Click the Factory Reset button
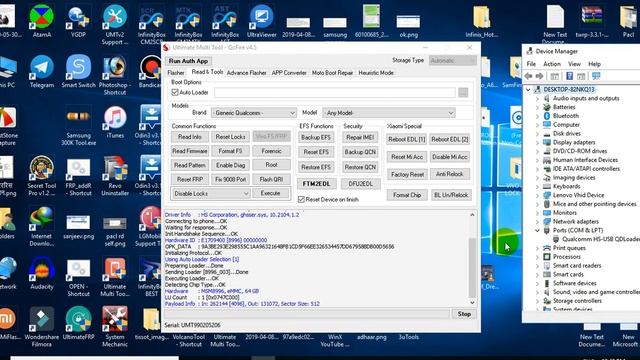640x360 pixels. pos(407,175)
